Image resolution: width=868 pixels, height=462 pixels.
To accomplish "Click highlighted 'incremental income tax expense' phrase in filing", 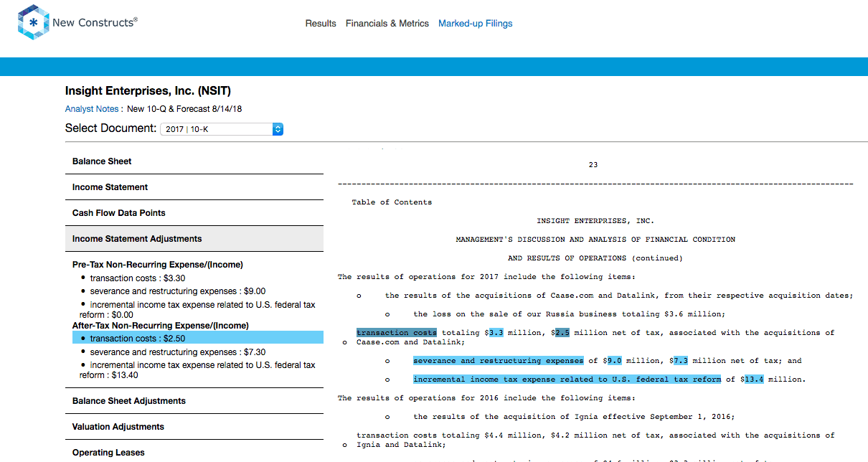I will 567,379.
